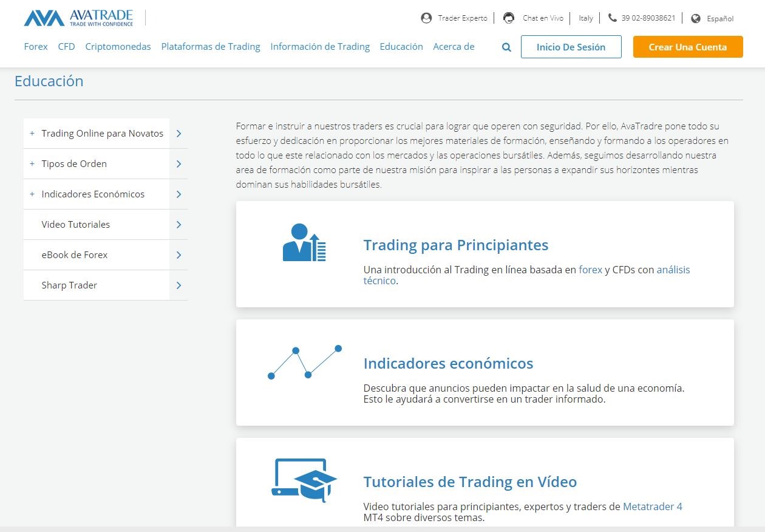Open search with the magnifier icon
This screenshot has height=532, width=765.
pos(506,47)
